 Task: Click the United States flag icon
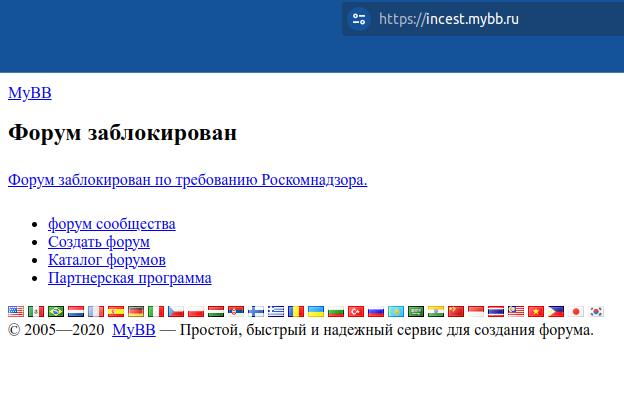coord(16,311)
